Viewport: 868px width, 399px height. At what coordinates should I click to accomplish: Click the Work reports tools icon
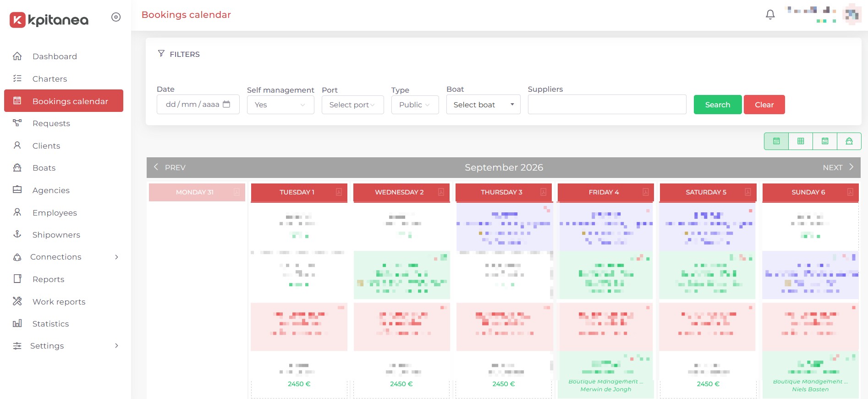[17, 301]
